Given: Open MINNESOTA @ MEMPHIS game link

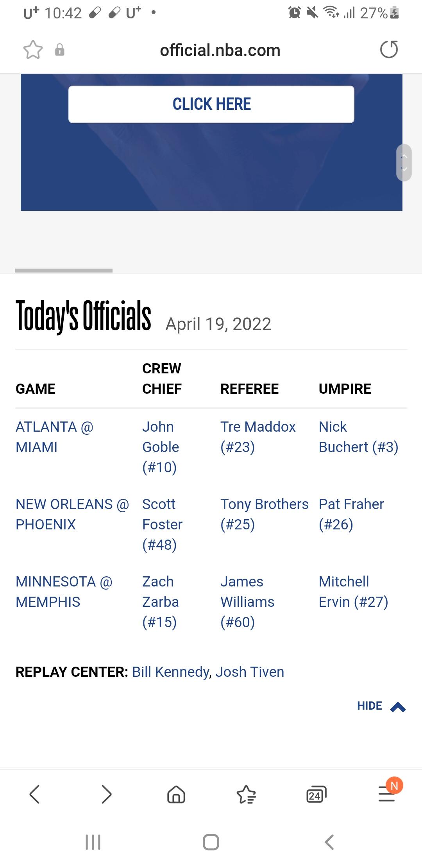Looking at the screenshot, I should point(64,592).
